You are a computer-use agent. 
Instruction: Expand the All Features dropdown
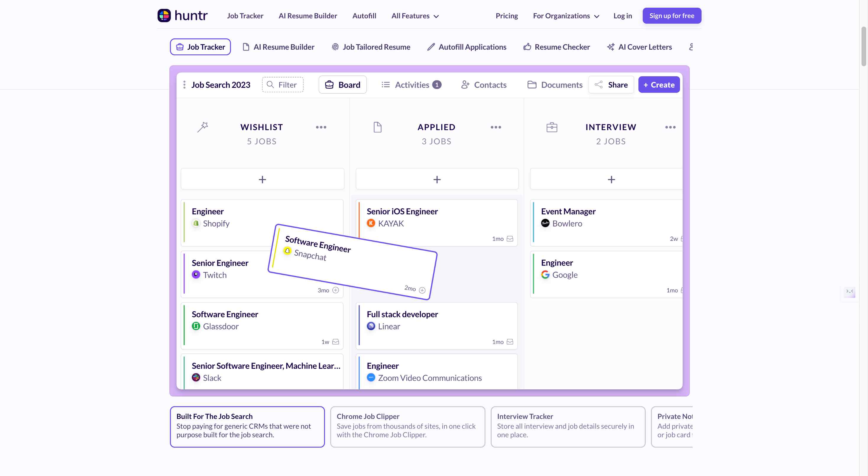(415, 16)
